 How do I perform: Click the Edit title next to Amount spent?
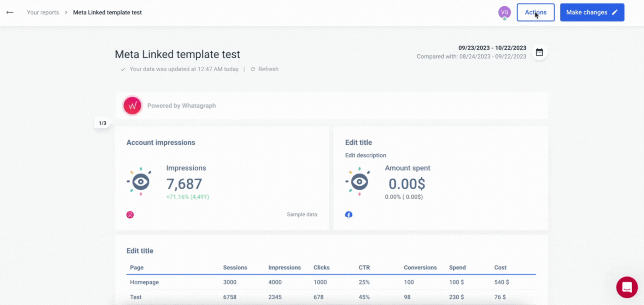[358, 143]
